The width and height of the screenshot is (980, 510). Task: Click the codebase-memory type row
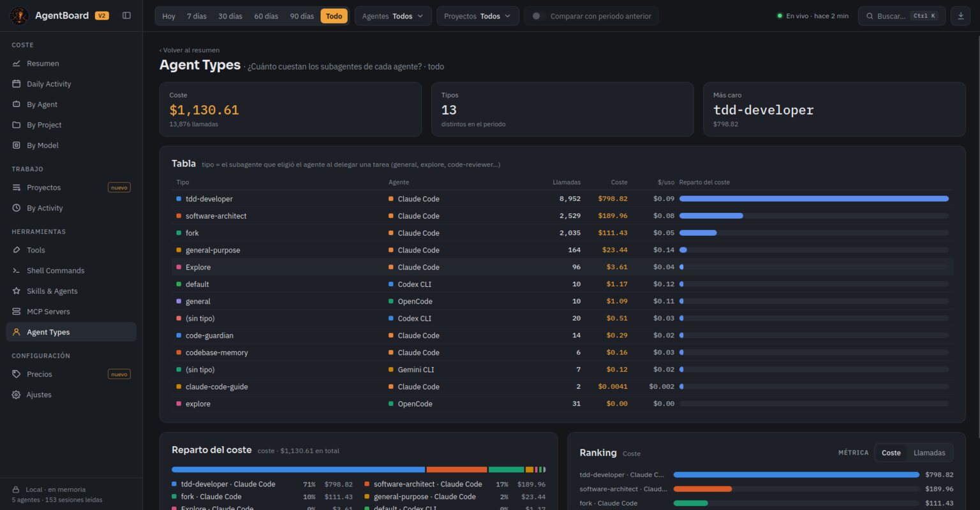563,353
